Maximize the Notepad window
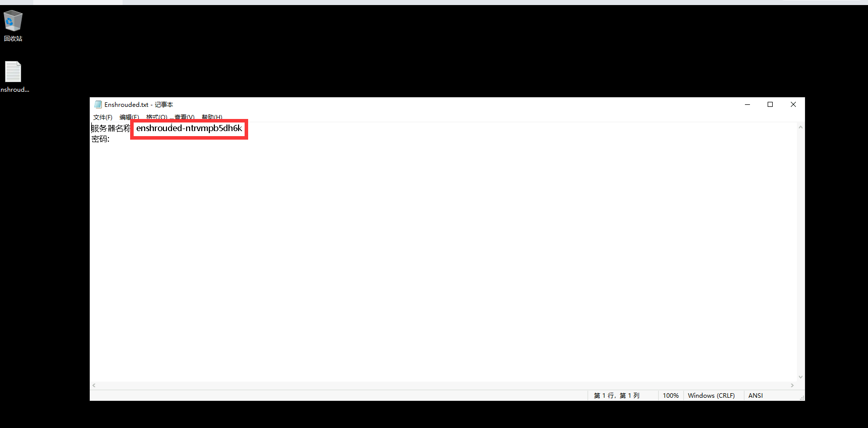Screen dimensions: 868x428 (770, 104)
